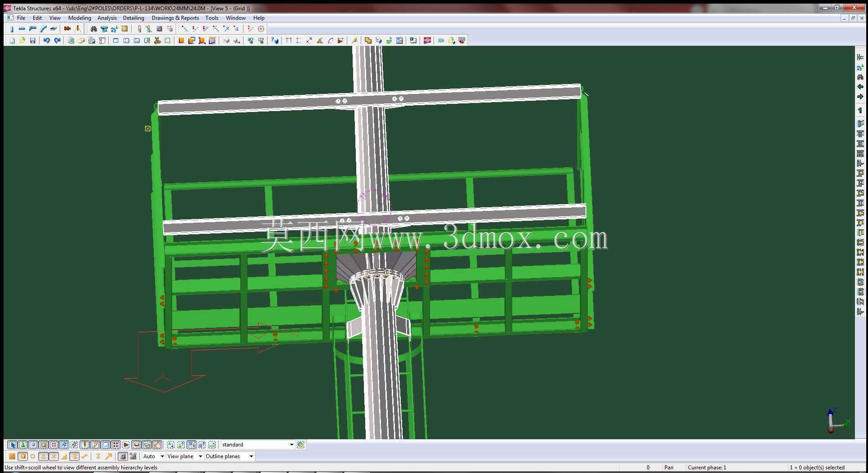Click the Inquire object question-mark icon
The height and width of the screenshot is (473, 868).
[x=275, y=40]
